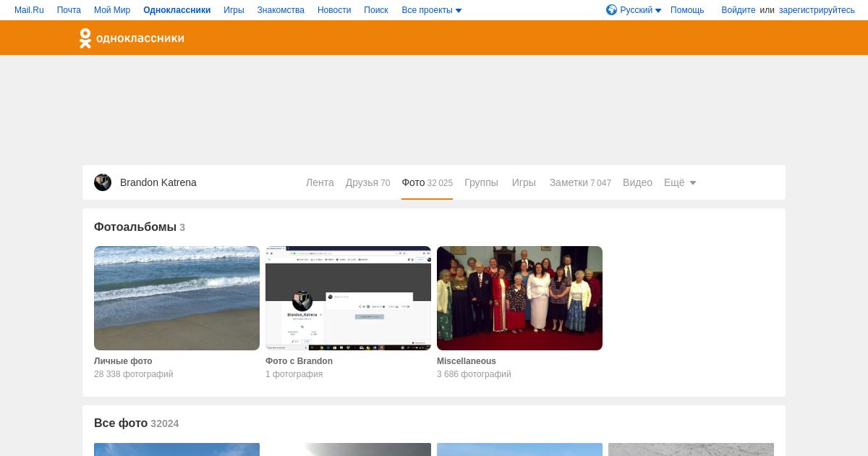Click the Личные фото album title
This screenshot has width=868, height=456.
123,361
